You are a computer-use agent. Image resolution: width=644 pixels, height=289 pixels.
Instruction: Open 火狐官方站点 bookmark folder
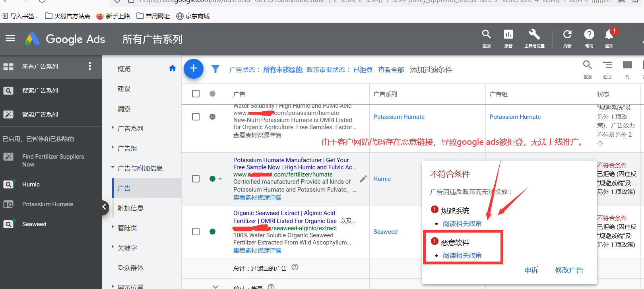(x=68, y=16)
